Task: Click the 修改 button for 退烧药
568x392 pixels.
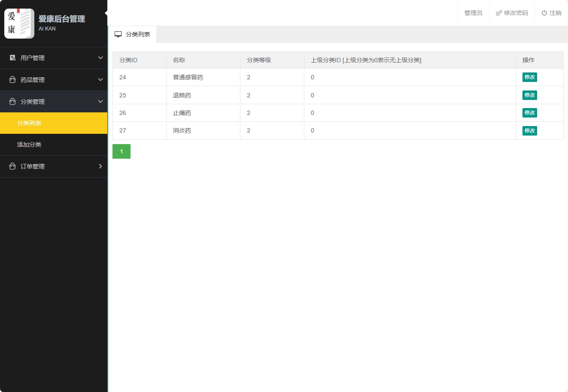Action: 529,95
